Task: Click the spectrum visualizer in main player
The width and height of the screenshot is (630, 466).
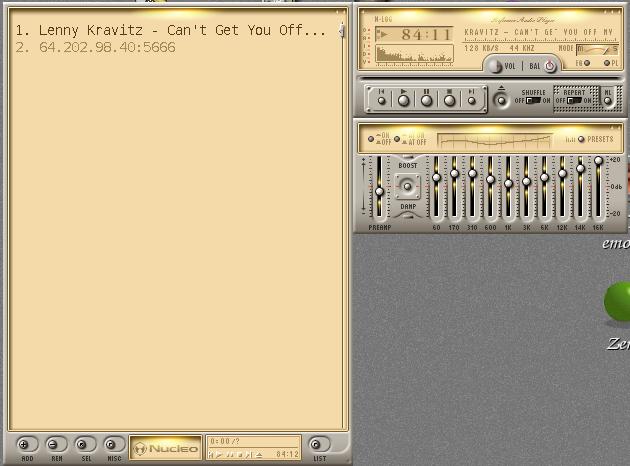Action: [x=414, y=54]
